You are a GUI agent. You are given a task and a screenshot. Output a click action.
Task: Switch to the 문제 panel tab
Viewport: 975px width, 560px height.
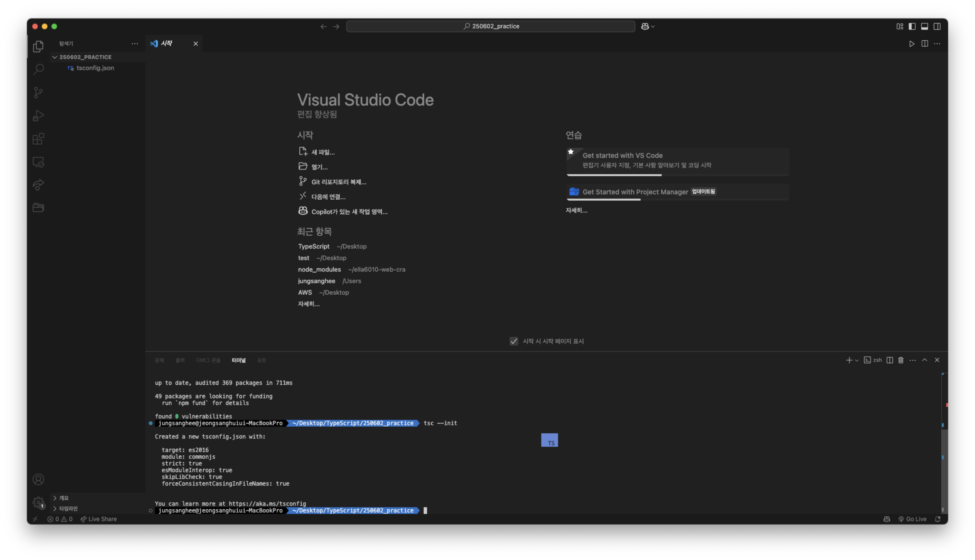[x=159, y=360]
